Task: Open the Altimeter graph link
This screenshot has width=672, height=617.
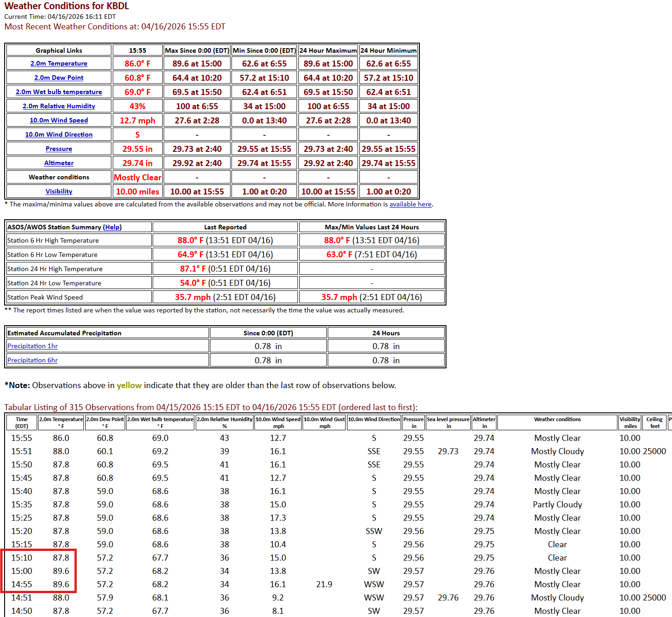Action: coord(59,163)
